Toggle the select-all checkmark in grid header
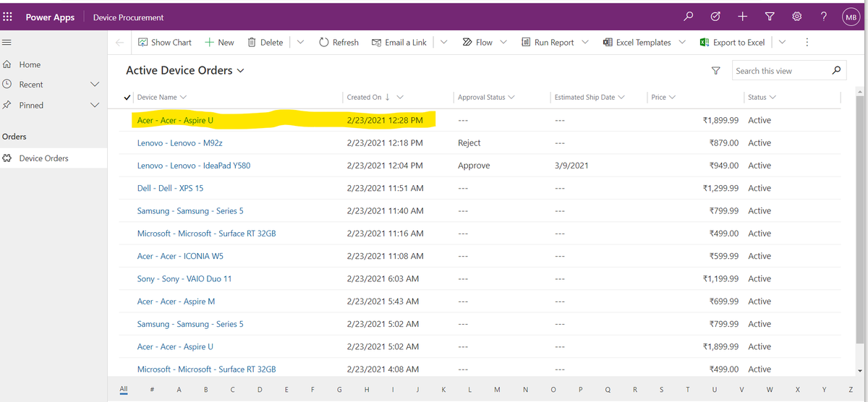868x402 pixels. [128, 97]
